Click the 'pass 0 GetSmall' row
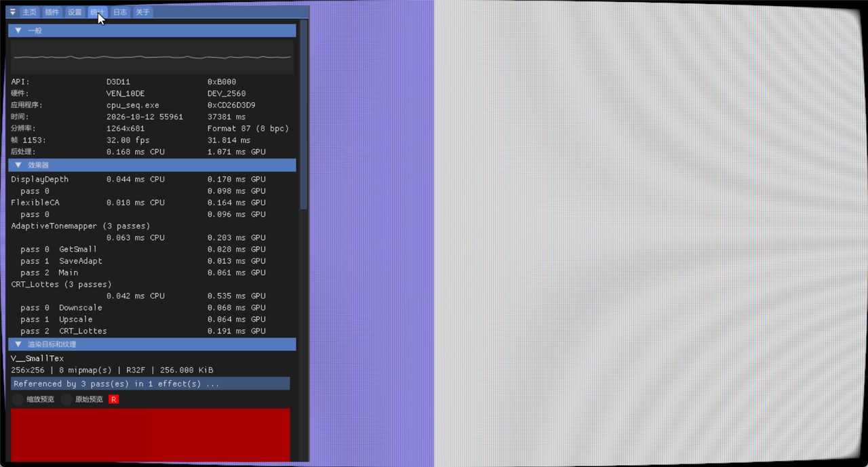The height and width of the screenshot is (467, 868). (58, 249)
